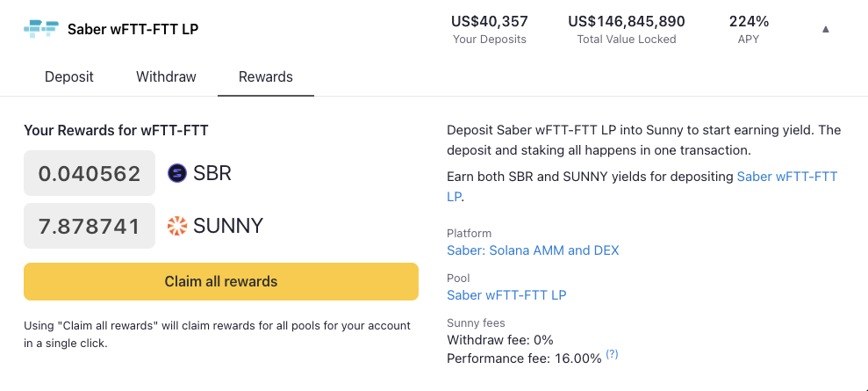Click the SUNNY token sunburst icon
This screenshot has width=868, height=391.
(x=177, y=226)
